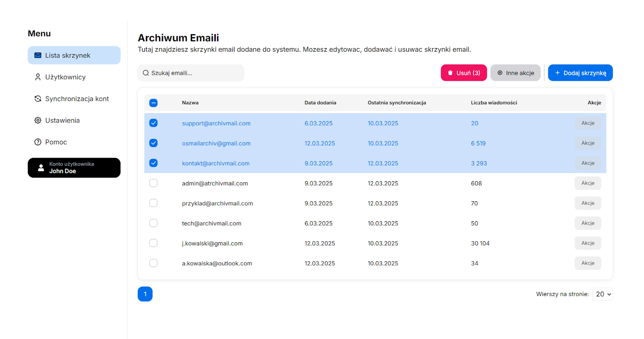Click the tech@archivmail.com email text
The width and height of the screenshot is (644, 339).
click(212, 224)
